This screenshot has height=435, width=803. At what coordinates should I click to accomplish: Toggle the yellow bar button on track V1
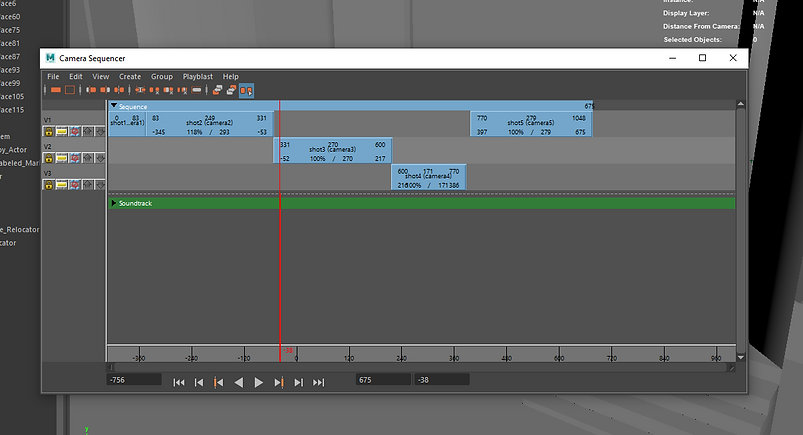pyautogui.click(x=61, y=132)
